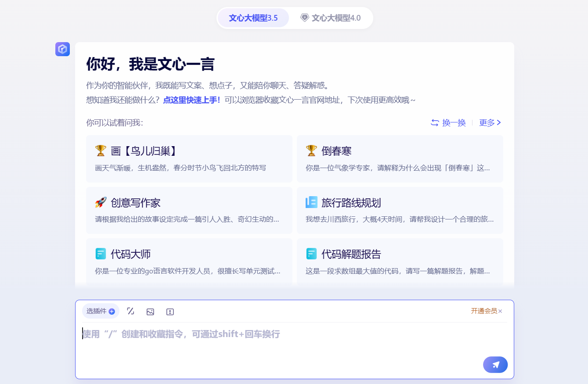Open the 选插件 plugin selector
Screen dimensions: 588x384
tap(101, 311)
